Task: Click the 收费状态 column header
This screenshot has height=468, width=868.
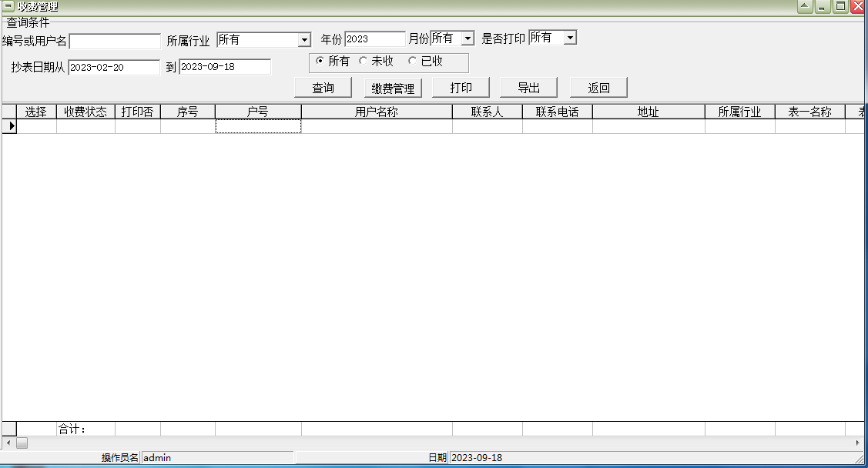Action: [x=85, y=112]
